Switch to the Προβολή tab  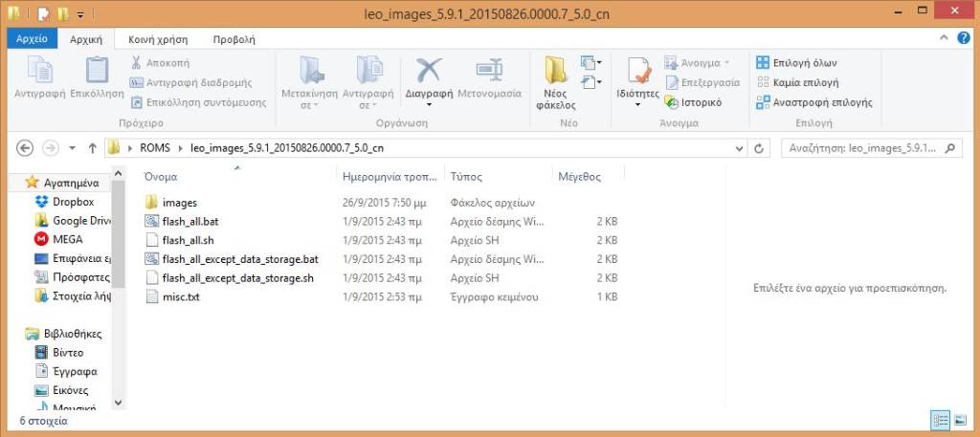234,39
